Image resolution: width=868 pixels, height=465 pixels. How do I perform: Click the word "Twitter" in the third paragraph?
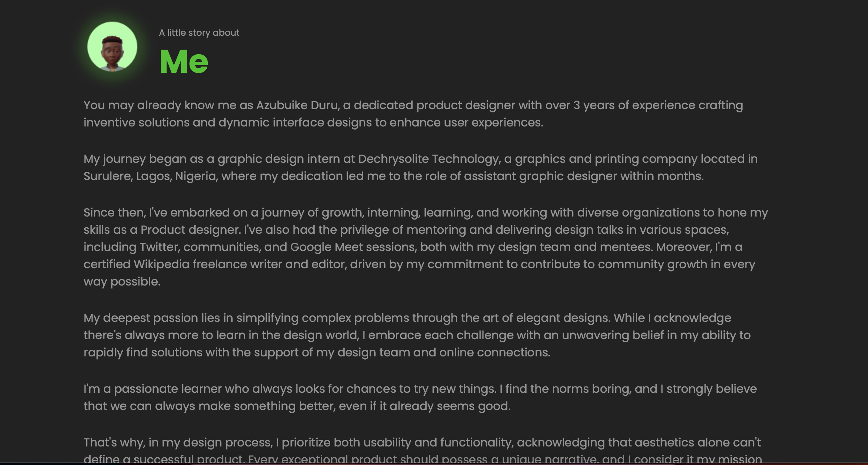(x=158, y=247)
